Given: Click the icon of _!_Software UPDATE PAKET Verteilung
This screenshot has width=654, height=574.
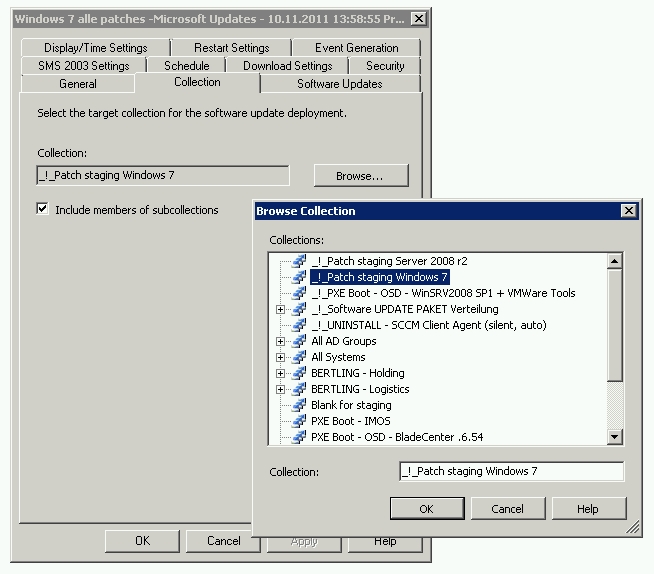Looking at the screenshot, I should pyautogui.click(x=299, y=309).
